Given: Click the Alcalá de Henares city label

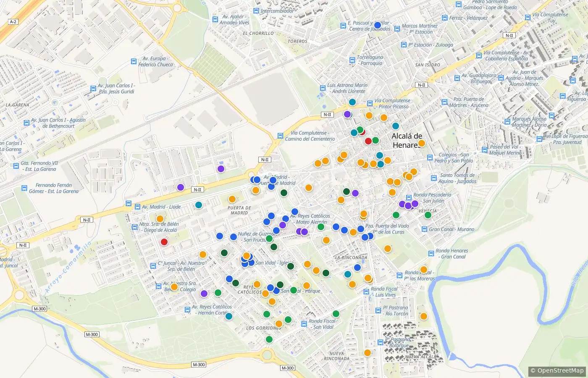Looking at the screenshot, I should point(407,140).
